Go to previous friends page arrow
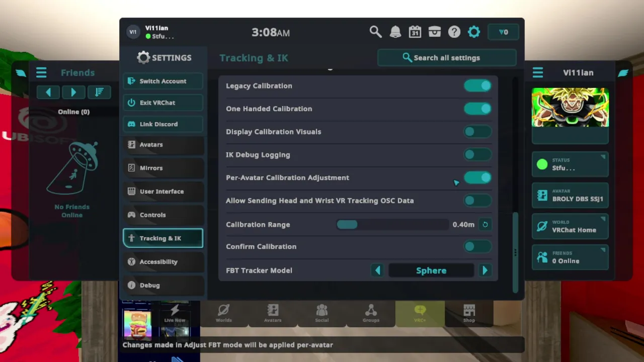The height and width of the screenshot is (362, 644). pos(48,92)
